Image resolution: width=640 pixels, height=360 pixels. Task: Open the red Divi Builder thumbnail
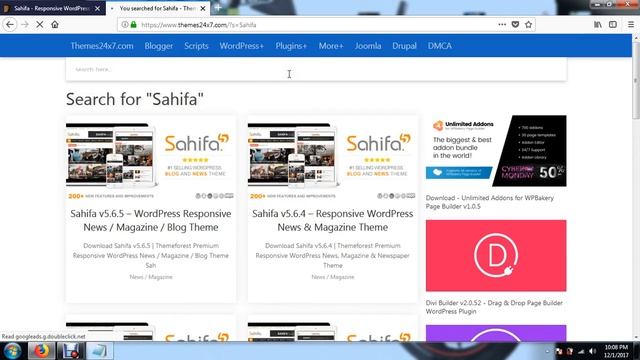point(496,256)
